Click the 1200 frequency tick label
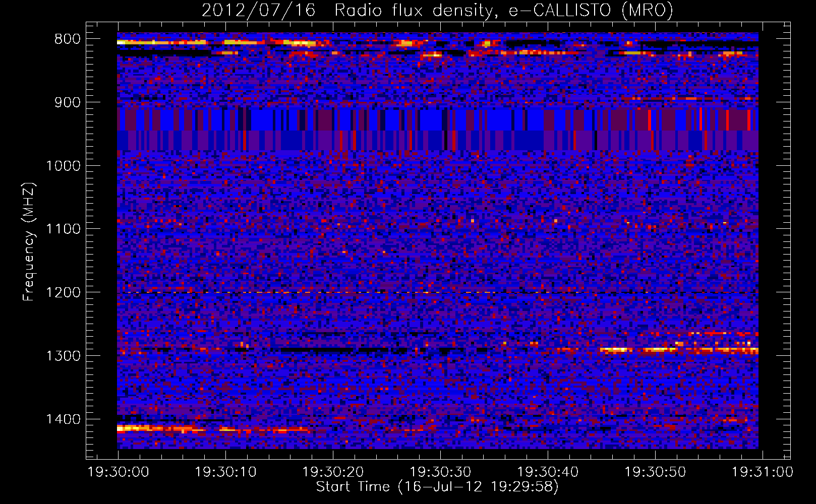This screenshot has height=504, width=816. pyautogui.click(x=63, y=292)
